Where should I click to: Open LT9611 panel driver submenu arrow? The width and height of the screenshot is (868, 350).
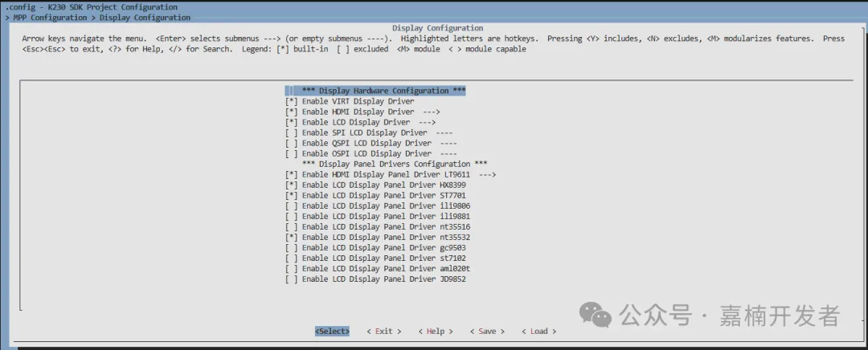pos(487,175)
